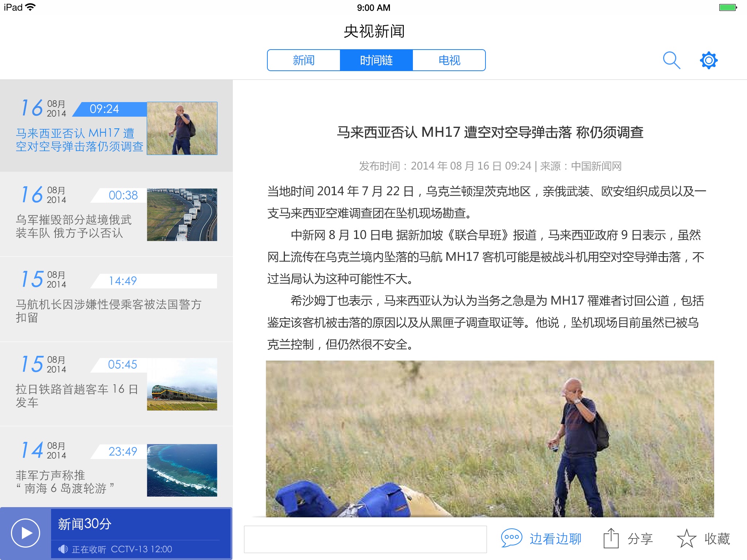Screen dimensions: 747x560
Task: Tap the coral reef aerial thumbnail
Action: 182,470
